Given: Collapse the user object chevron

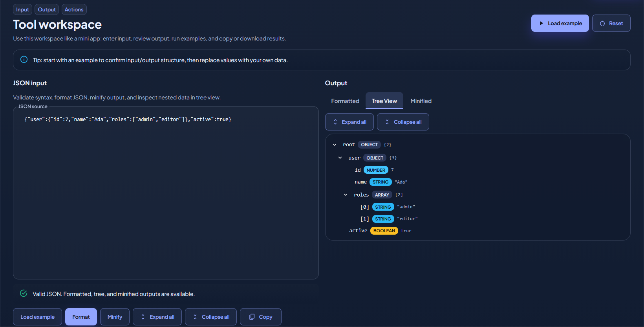Looking at the screenshot, I should click(340, 158).
